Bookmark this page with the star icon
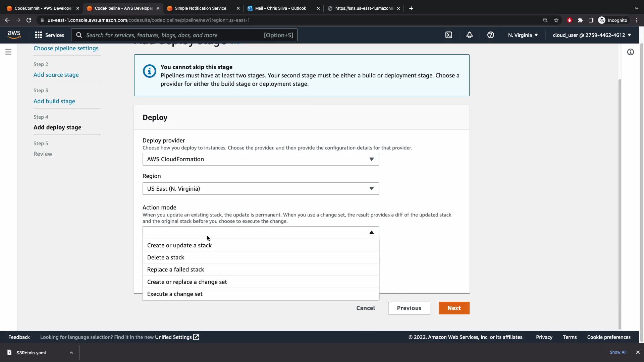644x362 pixels. [556, 20]
